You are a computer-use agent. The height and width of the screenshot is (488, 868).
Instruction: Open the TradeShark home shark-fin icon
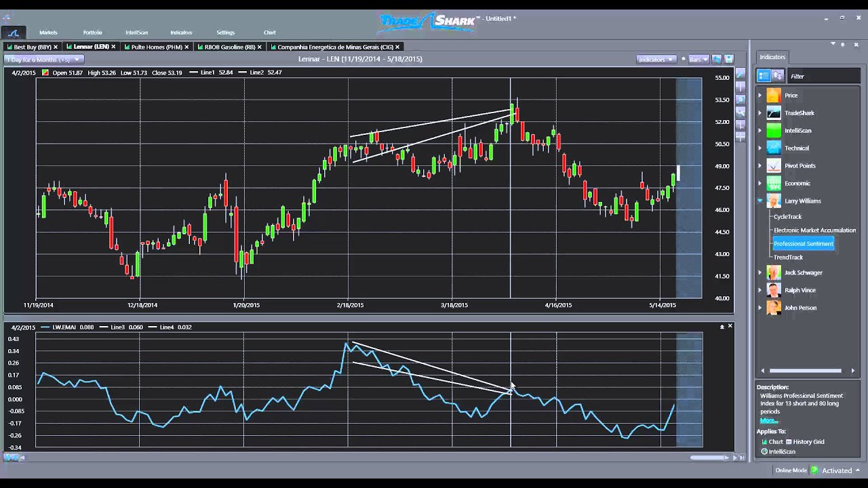click(14, 33)
